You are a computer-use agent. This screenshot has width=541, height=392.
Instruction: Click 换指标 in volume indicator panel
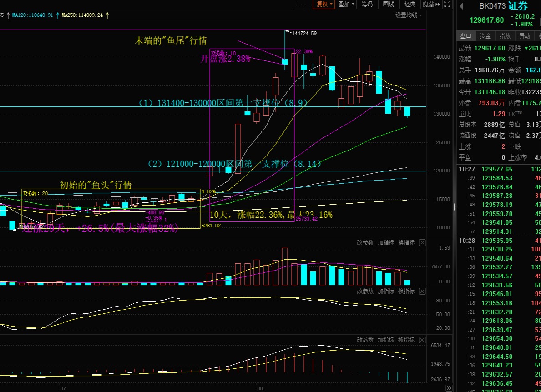coord(406,243)
